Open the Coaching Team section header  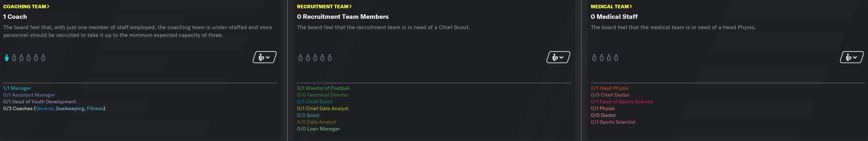26,6
